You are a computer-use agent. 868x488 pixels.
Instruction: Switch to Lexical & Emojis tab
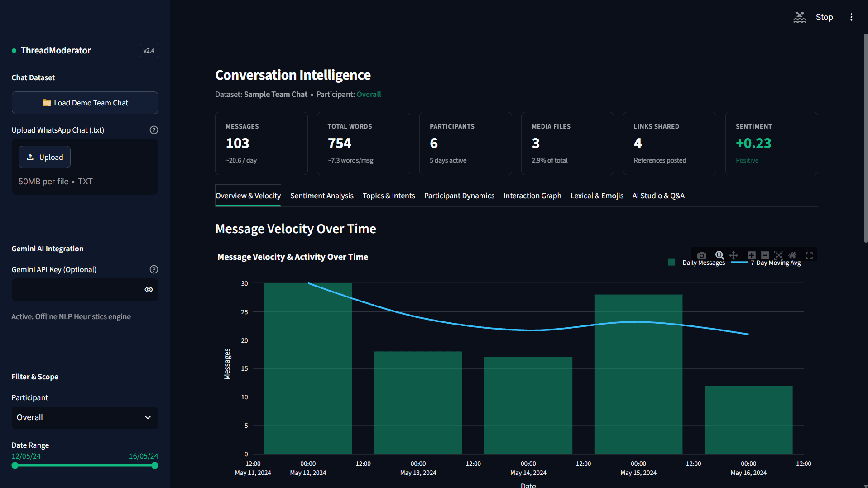(596, 196)
